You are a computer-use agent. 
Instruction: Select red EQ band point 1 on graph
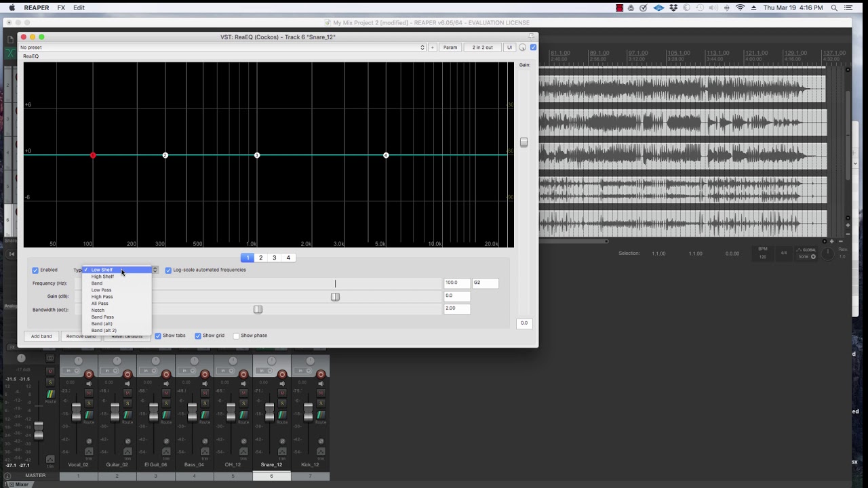click(x=93, y=156)
